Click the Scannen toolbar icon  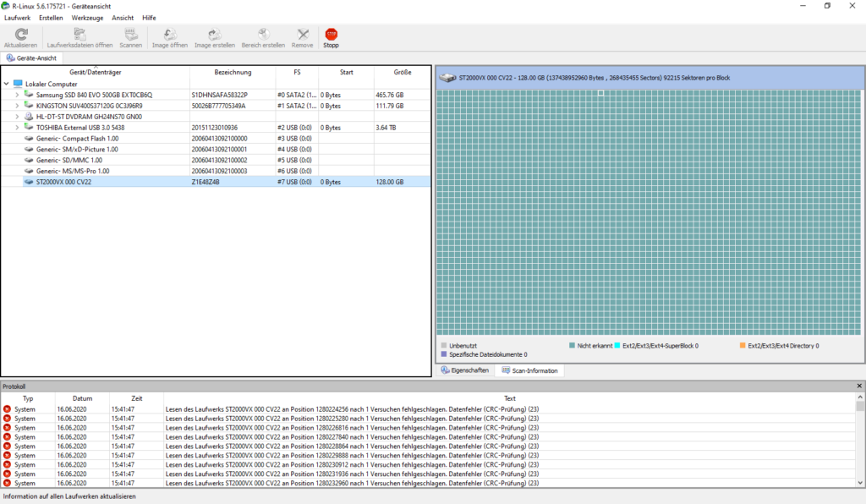pyautogui.click(x=130, y=35)
